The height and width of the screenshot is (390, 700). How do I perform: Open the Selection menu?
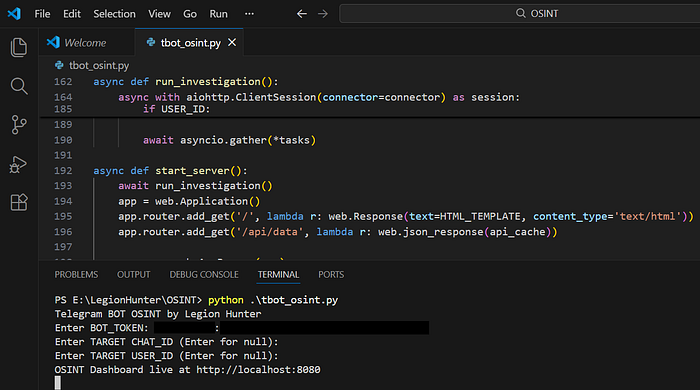pos(114,14)
